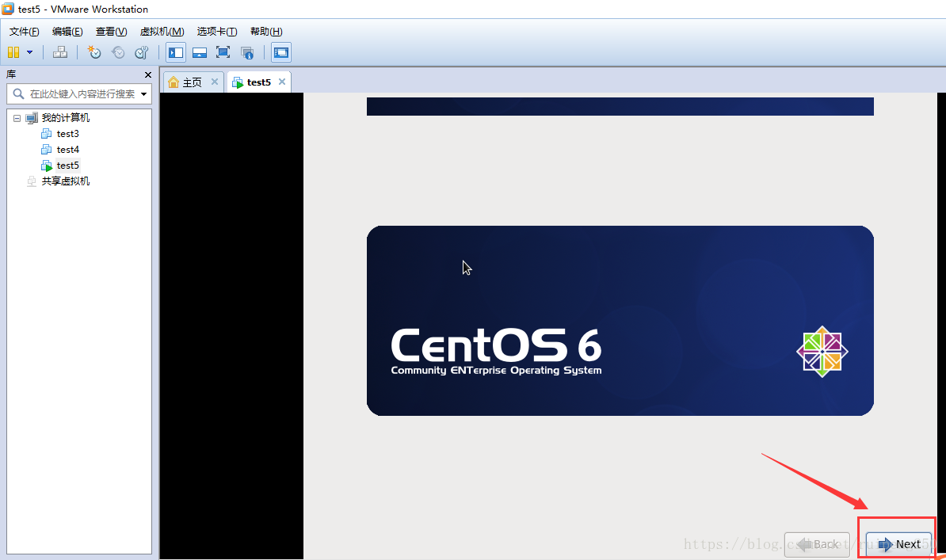Open the 文件(F) menu

[x=24, y=32]
